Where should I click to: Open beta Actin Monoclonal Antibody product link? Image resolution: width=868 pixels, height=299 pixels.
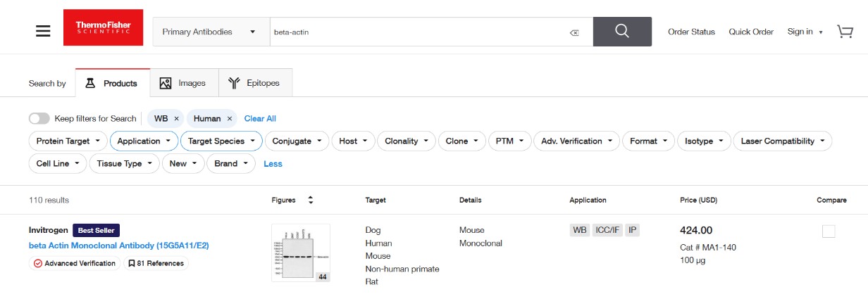pos(118,246)
